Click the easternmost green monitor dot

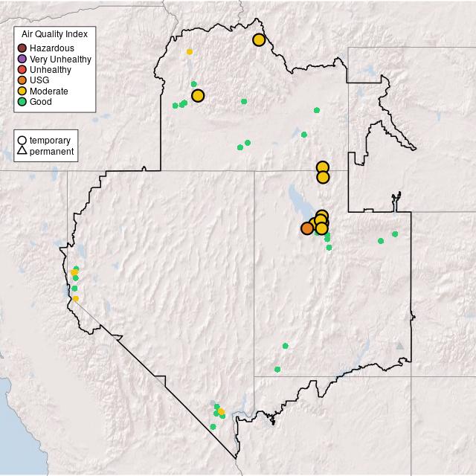395,234
